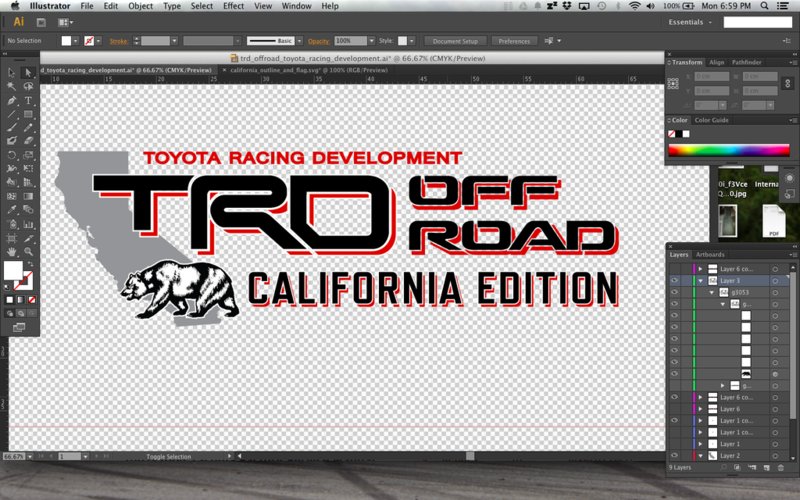Show Layer 1 using its visibility box
Screen dimensions: 800x500
[674, 444]
